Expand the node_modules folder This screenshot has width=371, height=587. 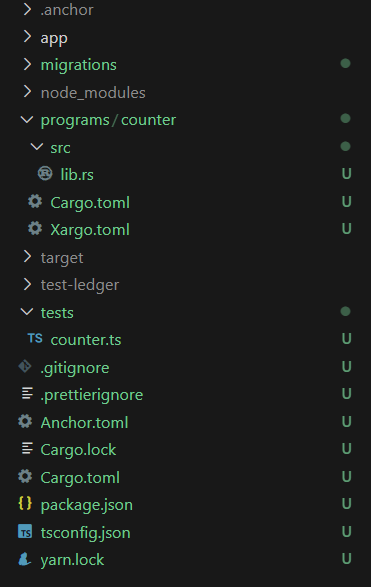(x=27, y=92)
